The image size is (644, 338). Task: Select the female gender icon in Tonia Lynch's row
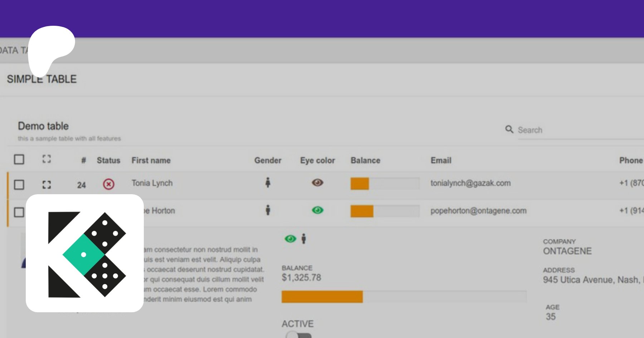268,183
